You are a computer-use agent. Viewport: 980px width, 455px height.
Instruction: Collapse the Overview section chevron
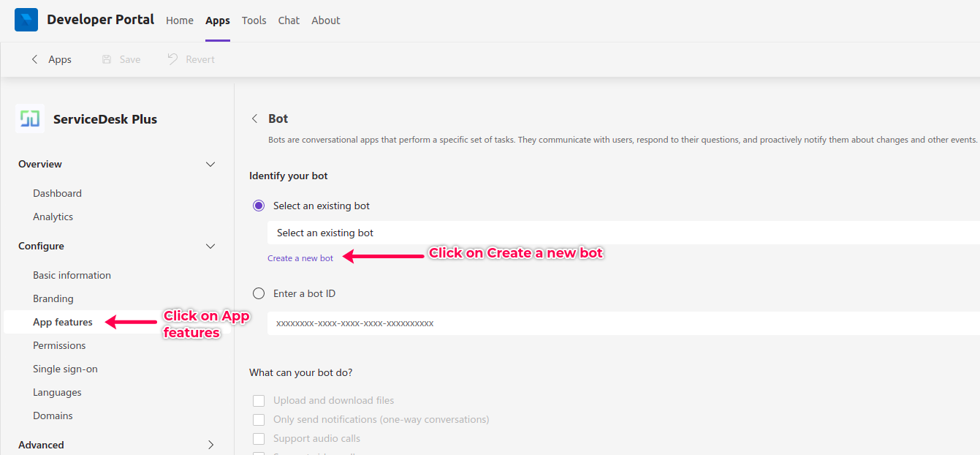pos(210,164)
